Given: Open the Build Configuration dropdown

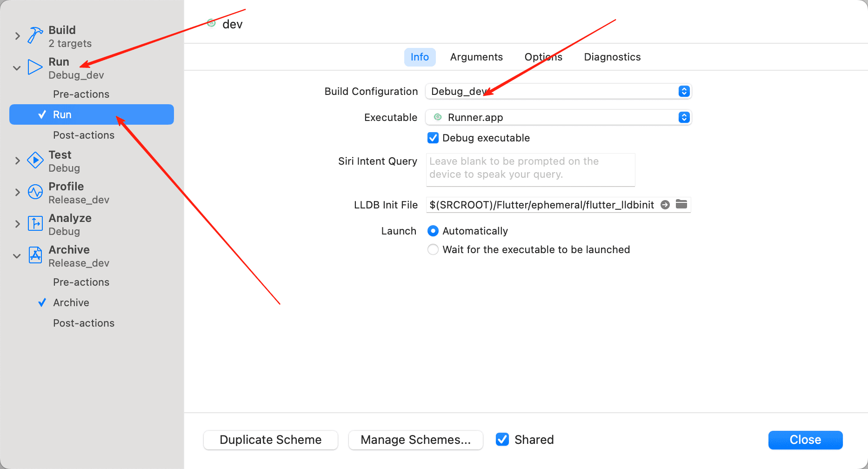Looking at the screenshot, I should (x=558, y=91).
